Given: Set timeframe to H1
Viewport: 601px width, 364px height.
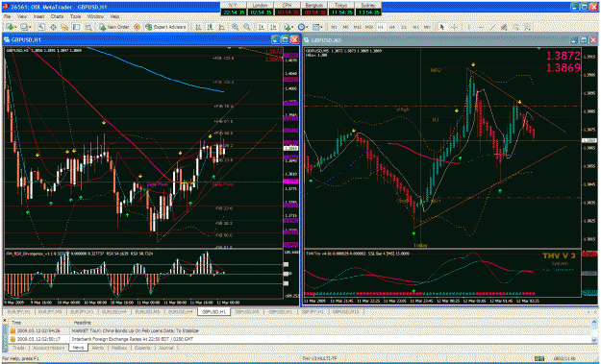Looking at the screenshot, I should 381,27.
